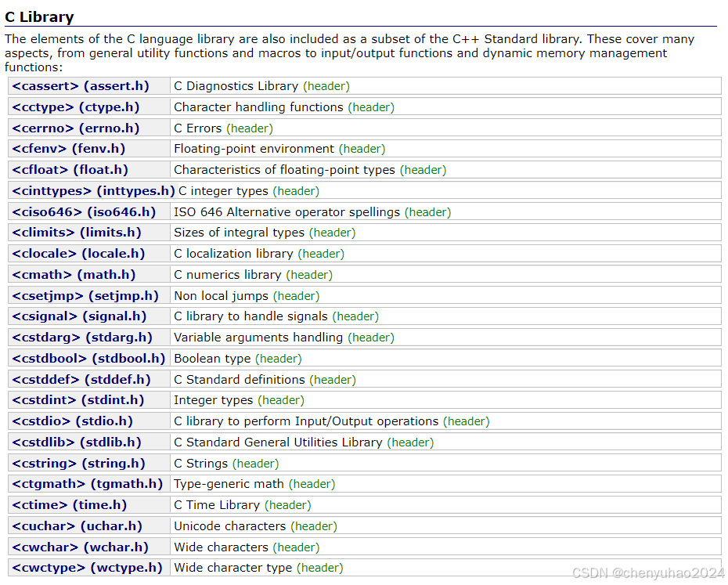Screen dimensions: 728x585
Task: Select "C Diagnostics Library" description text
Action: pos(236,86)
